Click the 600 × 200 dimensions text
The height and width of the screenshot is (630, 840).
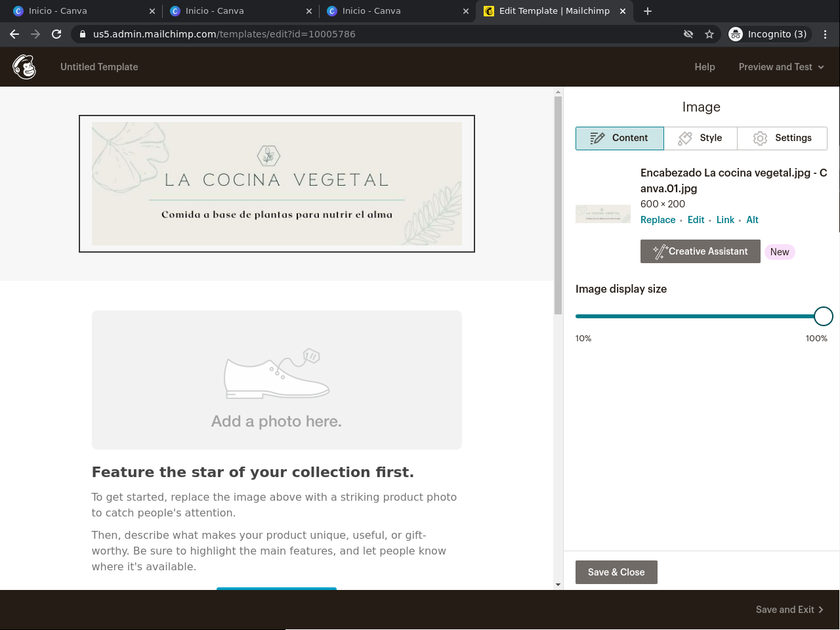(663, 204)
